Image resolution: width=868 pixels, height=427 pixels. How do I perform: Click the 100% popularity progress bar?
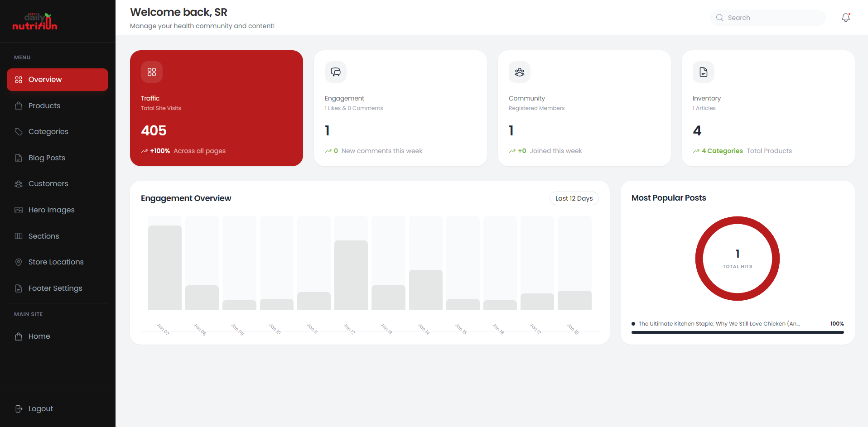click(x=737, y=332)
